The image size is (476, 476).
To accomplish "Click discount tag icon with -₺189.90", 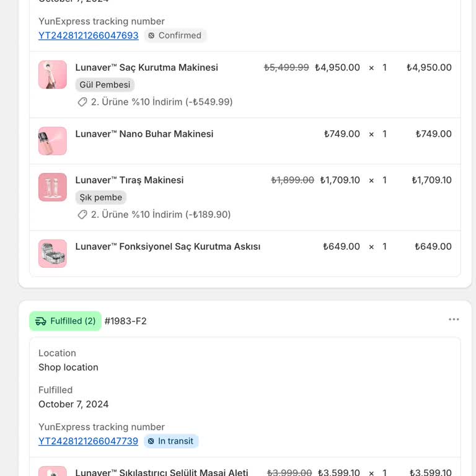I will tap(82, 214).
